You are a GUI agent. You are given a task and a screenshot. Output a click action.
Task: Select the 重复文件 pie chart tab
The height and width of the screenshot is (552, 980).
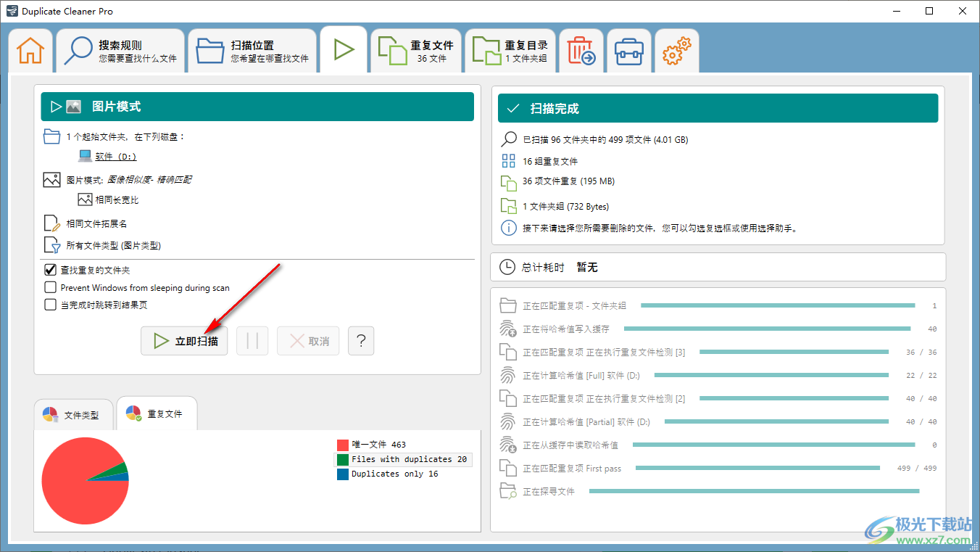tap(157, 413)
